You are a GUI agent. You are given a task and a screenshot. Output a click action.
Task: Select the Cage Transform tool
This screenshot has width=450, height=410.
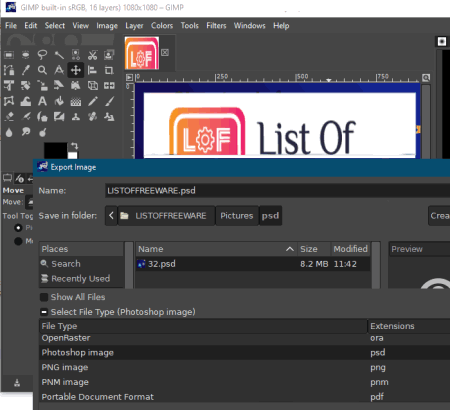(9, 101)
